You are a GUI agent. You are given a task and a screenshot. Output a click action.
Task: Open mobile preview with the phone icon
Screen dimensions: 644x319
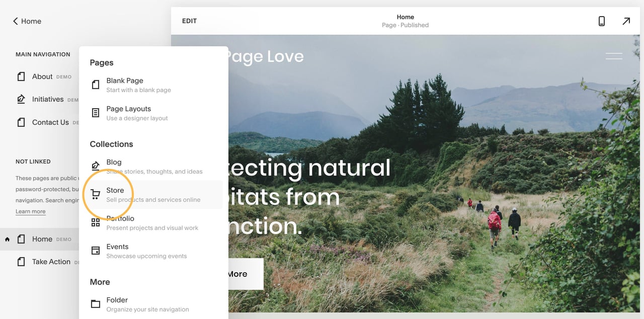point(601,21)
